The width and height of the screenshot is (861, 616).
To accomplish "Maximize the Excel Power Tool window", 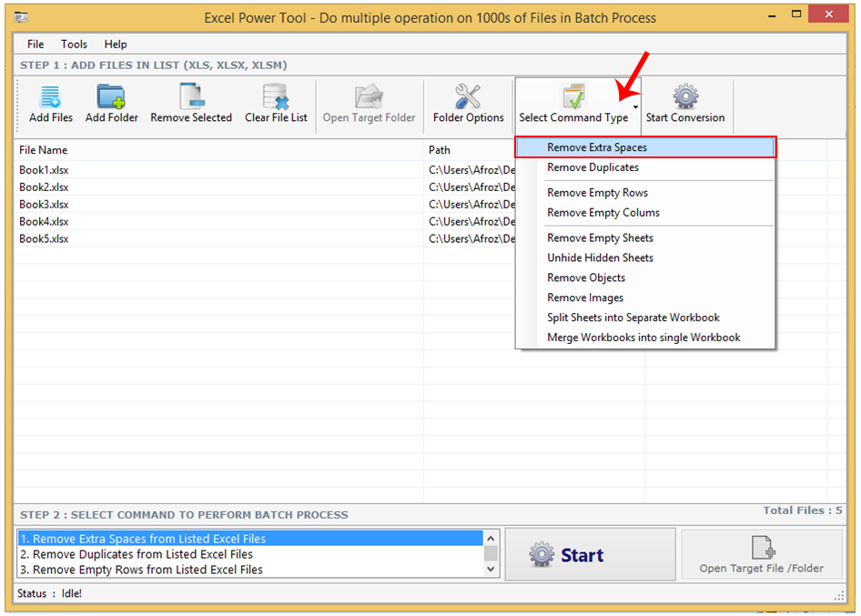I will pyautogui.click(x=796, y=15).
